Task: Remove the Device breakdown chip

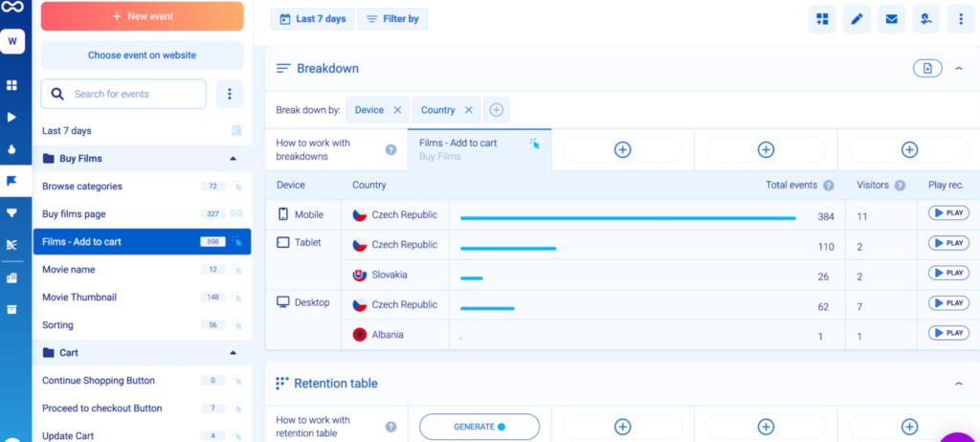Action: [x=397, y=110]
